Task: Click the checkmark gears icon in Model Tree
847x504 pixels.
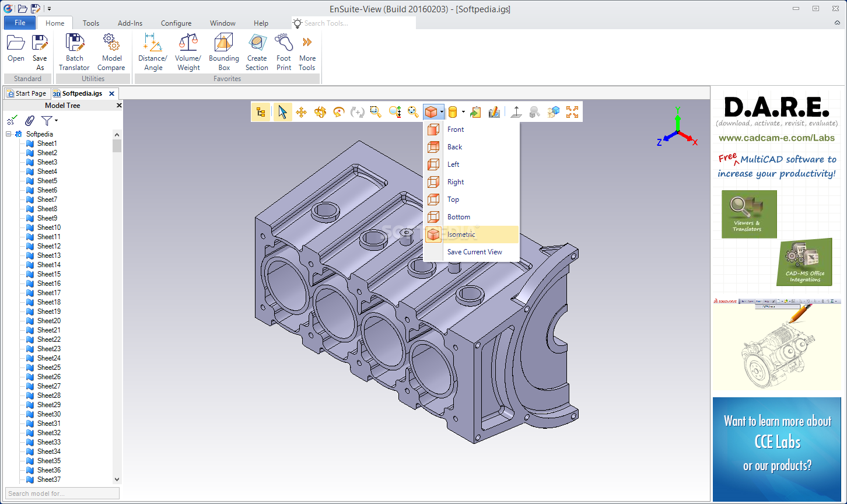Action: tap(12, 121)
